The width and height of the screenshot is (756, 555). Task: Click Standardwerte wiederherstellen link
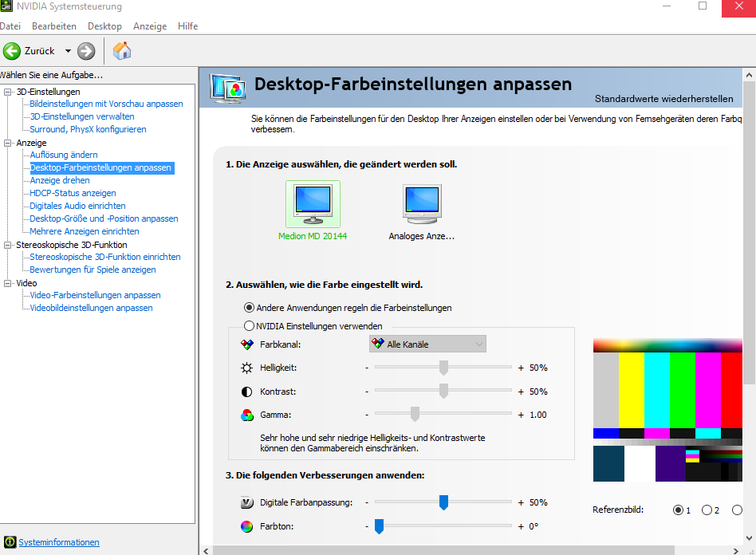[x=664, y=98]
